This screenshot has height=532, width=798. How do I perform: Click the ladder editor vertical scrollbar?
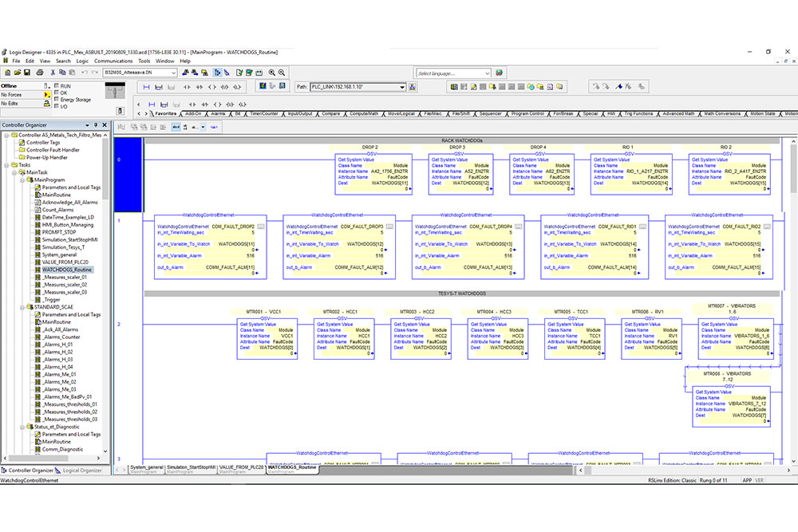(x=793, y=301)
